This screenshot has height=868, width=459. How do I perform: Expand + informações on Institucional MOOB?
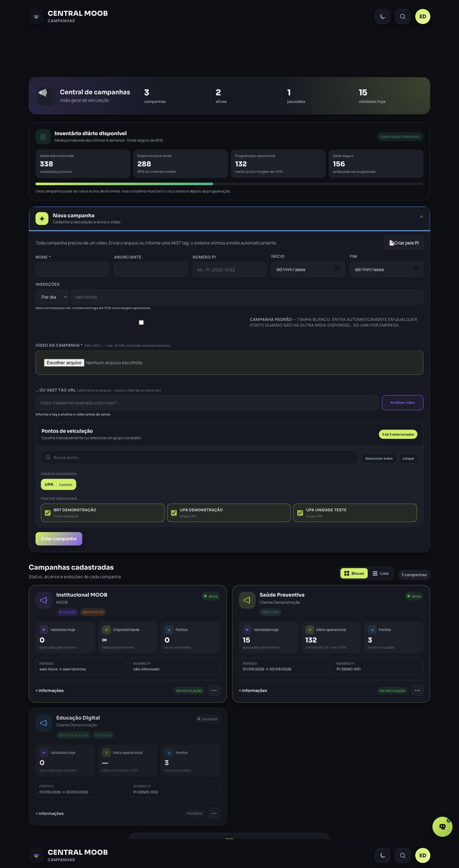(x=49, y=691)
